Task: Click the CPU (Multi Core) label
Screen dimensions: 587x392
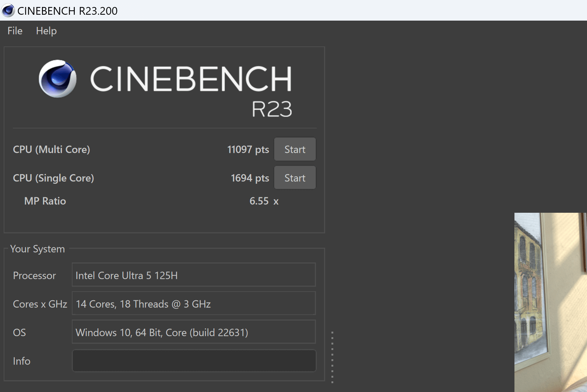Action: pyautogui.click(x=52, y=149)
